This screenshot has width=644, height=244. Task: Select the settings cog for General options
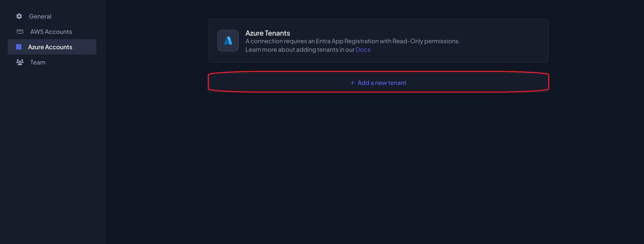(19, 16)
